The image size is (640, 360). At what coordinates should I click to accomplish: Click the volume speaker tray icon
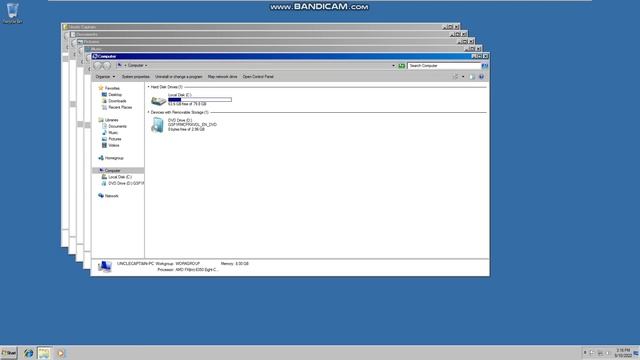pos(608,353)
